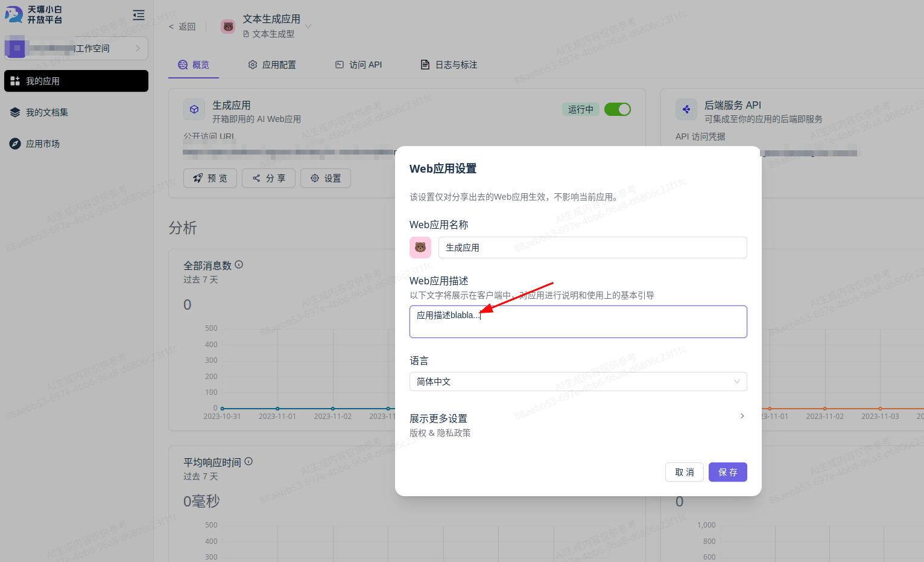Click info icon next to 平均响应时间
924x562 pixels.
pyautogui.click(x=248, y=461)
